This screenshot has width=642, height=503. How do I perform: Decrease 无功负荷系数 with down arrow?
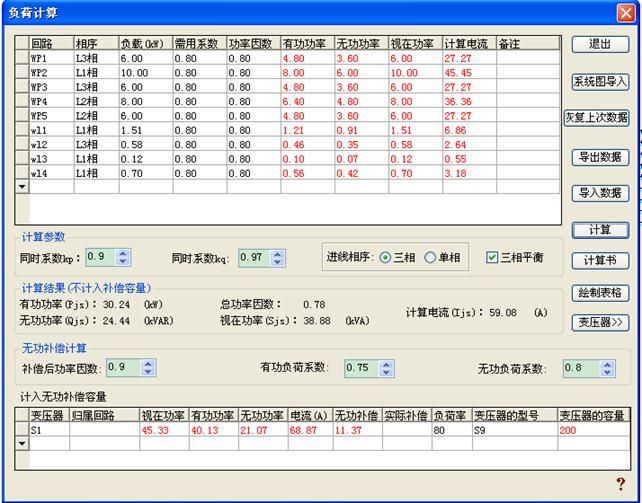[x=607, y=372]
